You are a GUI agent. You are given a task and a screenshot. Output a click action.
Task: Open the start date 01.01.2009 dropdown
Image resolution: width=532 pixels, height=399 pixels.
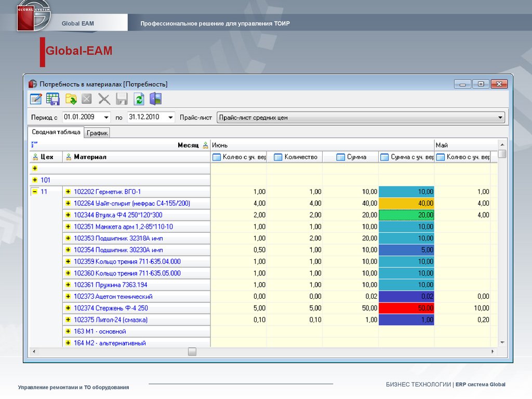pos(107,117)
